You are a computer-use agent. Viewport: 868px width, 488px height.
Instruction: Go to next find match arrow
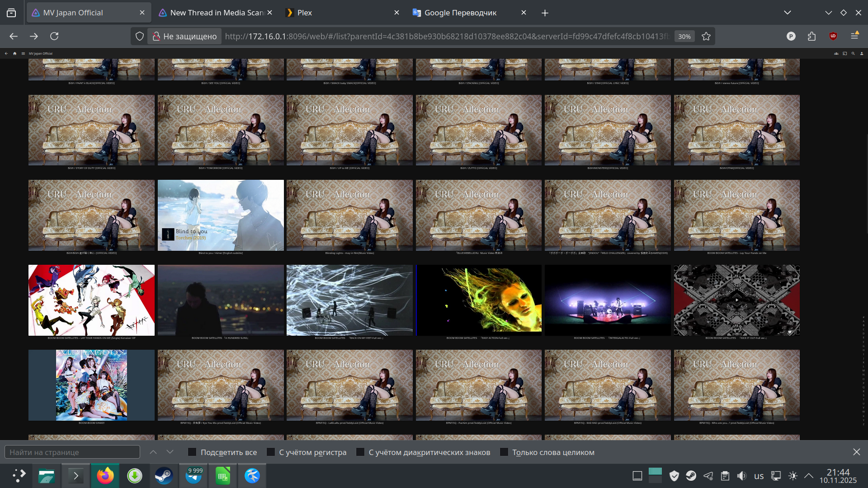[x=170, y=452]
